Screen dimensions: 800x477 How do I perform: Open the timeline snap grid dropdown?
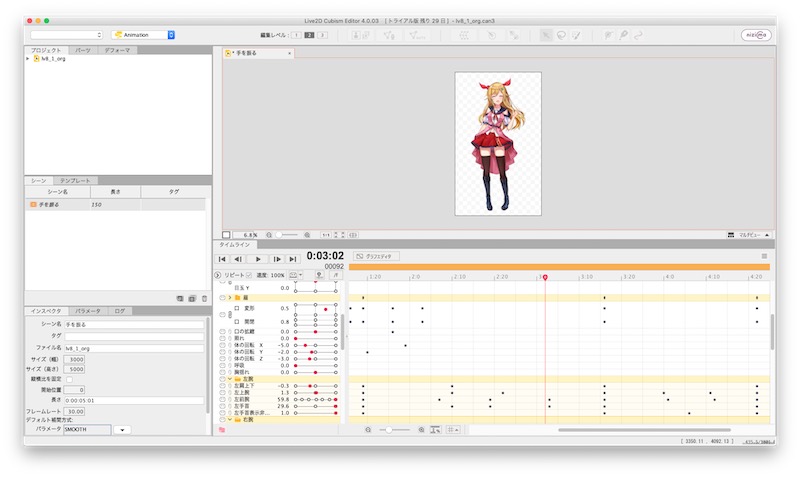[x=453, y=430]
